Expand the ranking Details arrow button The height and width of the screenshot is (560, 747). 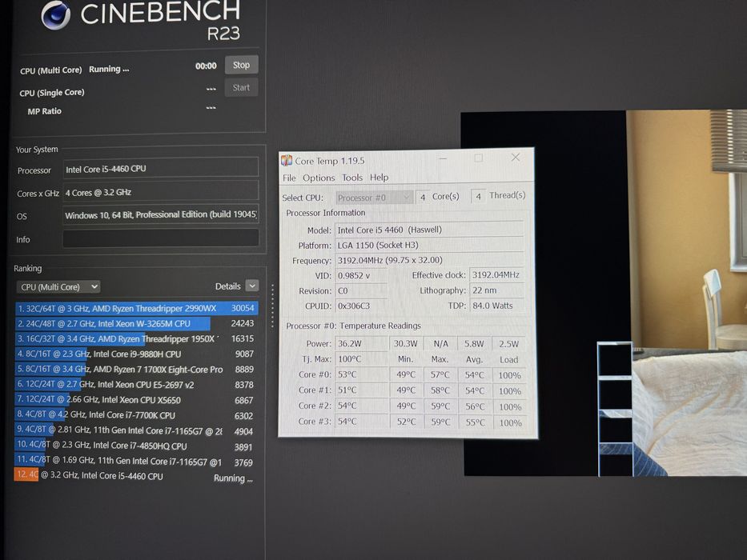point(252,286)
